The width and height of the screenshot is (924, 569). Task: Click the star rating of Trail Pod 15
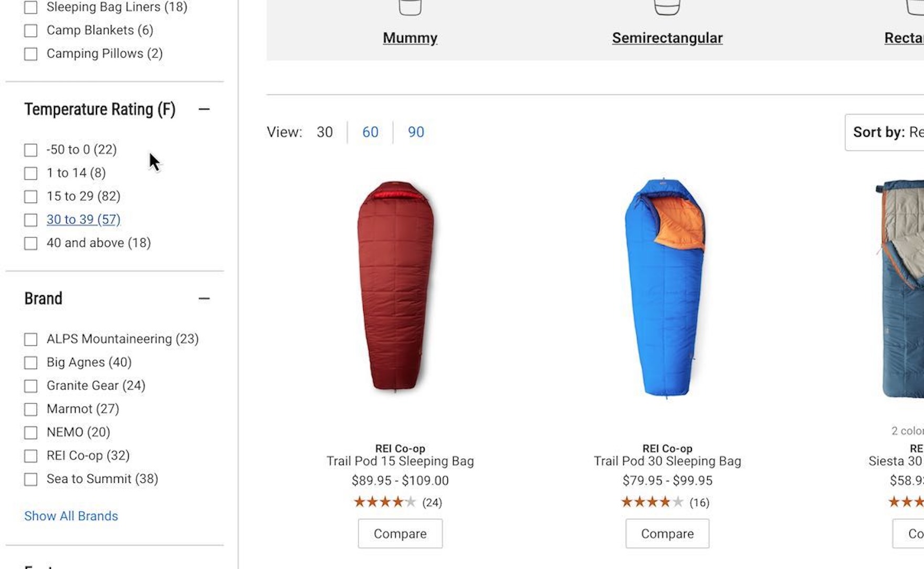click(x=385, y=502)
